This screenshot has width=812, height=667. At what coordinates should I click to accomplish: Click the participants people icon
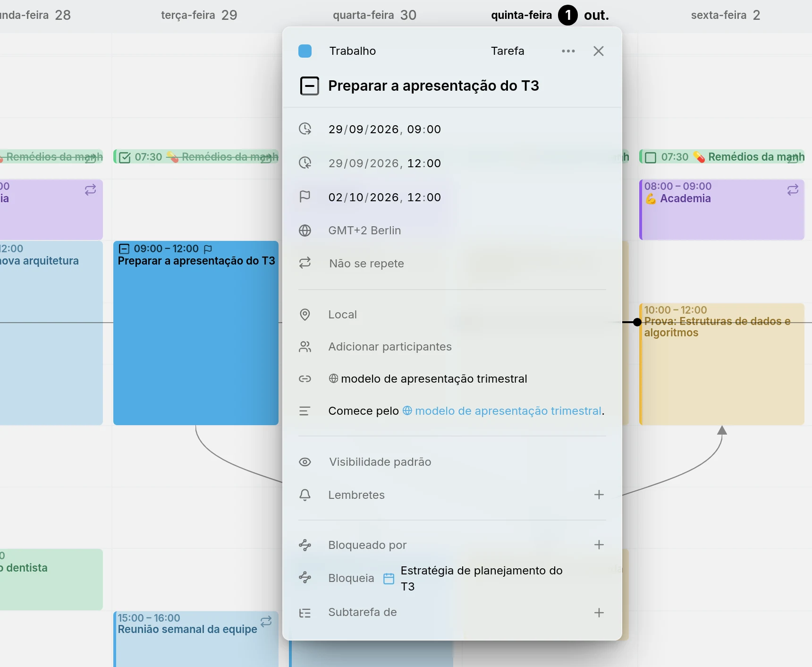[305, 347]
